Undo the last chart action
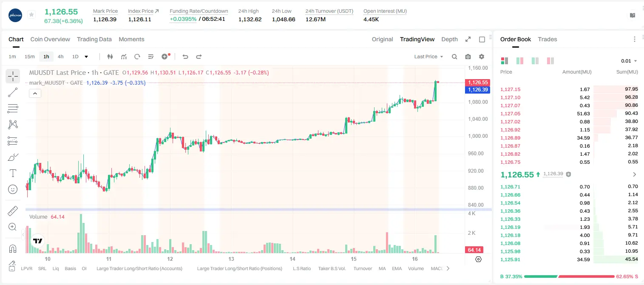Screen dimensions: 644x285 [x=185, y=57]
